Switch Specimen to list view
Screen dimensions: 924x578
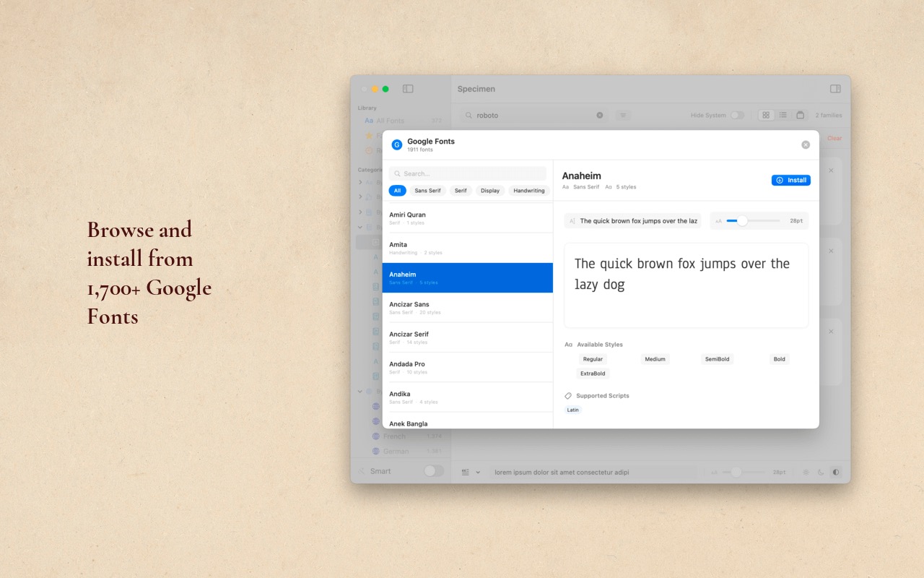pyautogui.click(x=783, y=115)
